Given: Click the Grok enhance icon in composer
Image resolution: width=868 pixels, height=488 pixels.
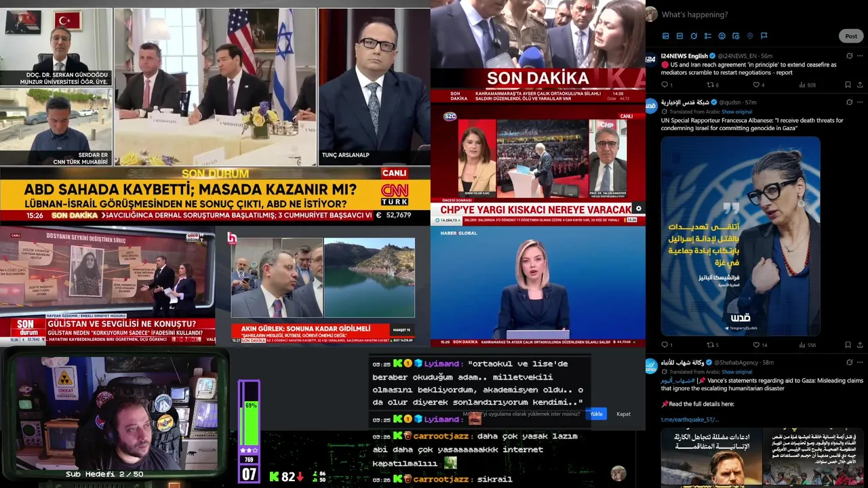Looking at the screenshot, I should (694, 36).
